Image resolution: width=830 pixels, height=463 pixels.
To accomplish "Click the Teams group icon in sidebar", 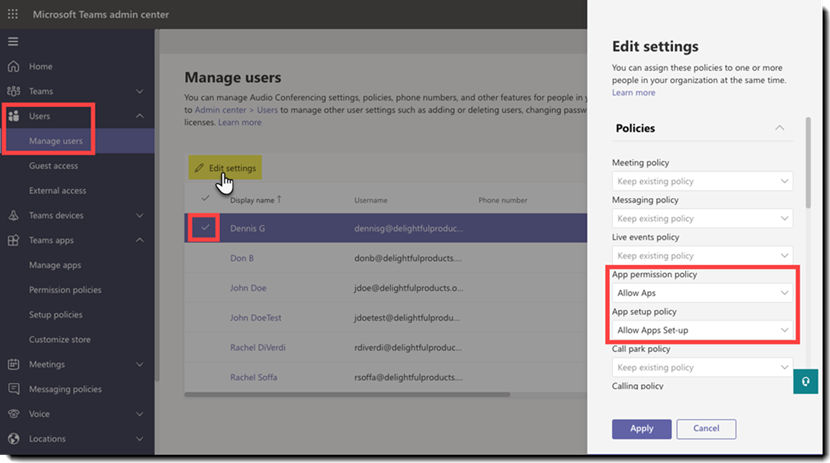I will (14, 91).
